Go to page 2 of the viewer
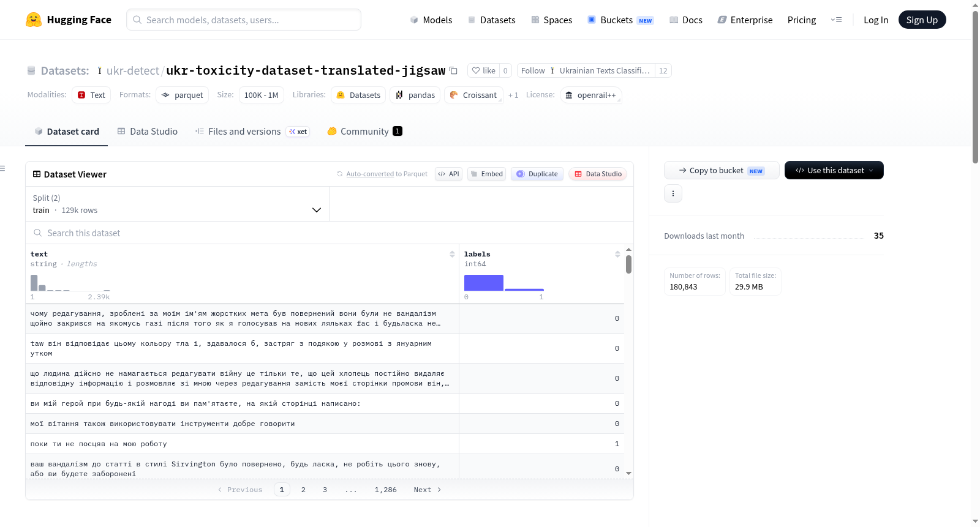The height and width of the screenshot is (527, 980). point(303,490)
